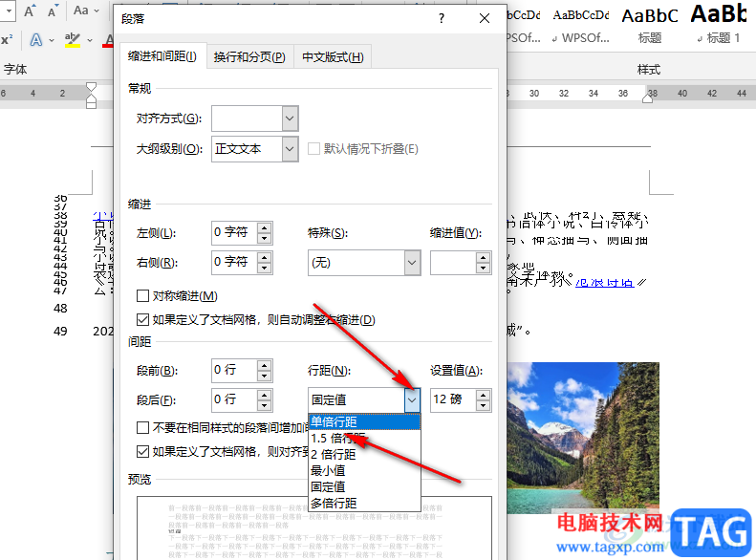Select 固定值 option in dropdown list
The width and height of the screenshot is (756, 560).
point(364,486)
